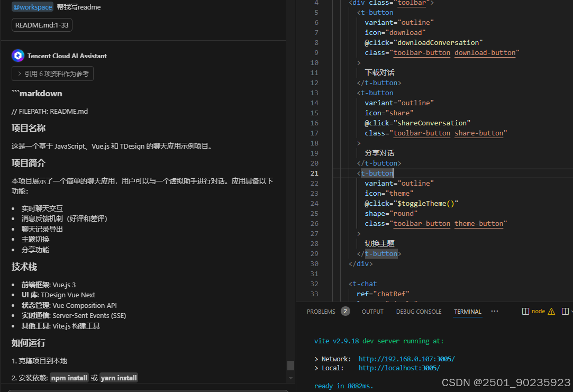This screenshot has width=573, height=392.
Task: Click the UI 库: TDesign Vue Next bullet
Action: tap(58, 295)
